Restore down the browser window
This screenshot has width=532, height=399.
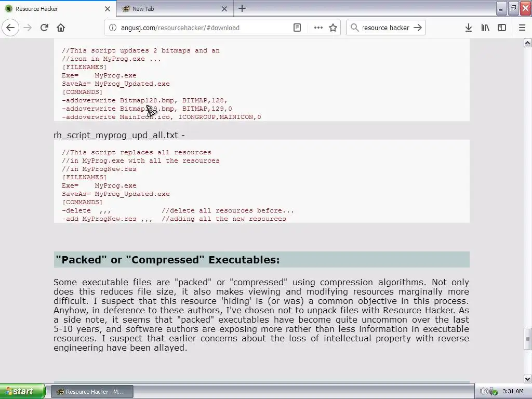pos(513,8)
